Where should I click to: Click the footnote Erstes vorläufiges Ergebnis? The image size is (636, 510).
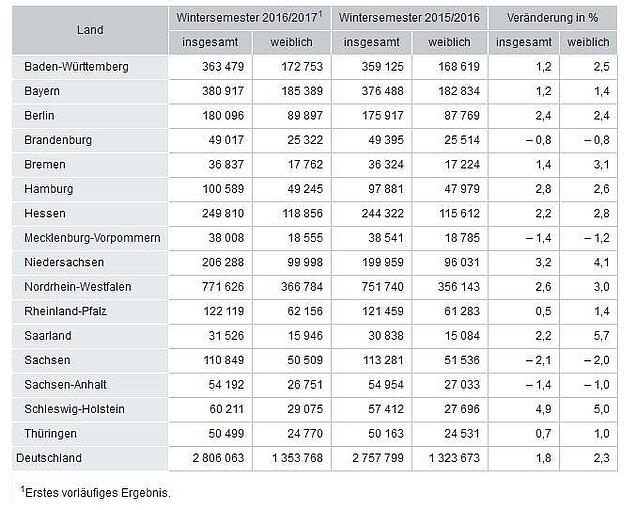96,492
